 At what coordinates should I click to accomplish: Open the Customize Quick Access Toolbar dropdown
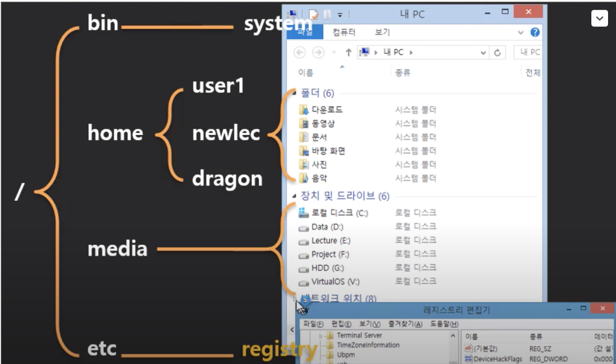(x=340, y=15)
